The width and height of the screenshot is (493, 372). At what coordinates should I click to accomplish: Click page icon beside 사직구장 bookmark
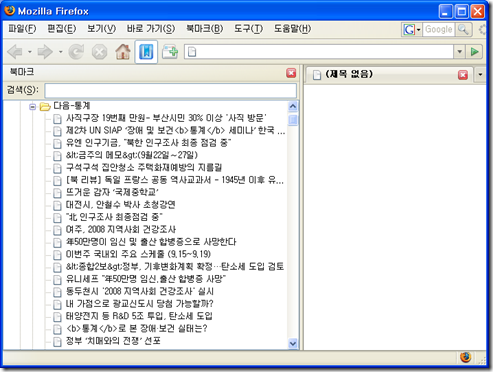click(57, 119)
